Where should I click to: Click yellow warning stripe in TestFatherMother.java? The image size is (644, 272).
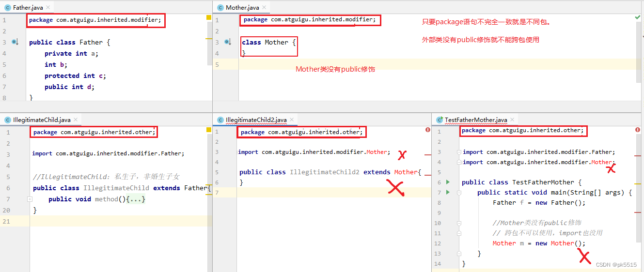pos(638,184)
